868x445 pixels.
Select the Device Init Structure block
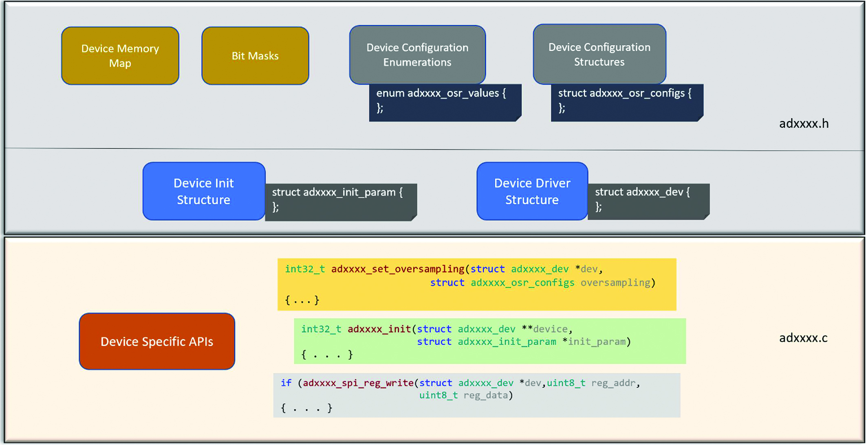click(x=204, y=191)
